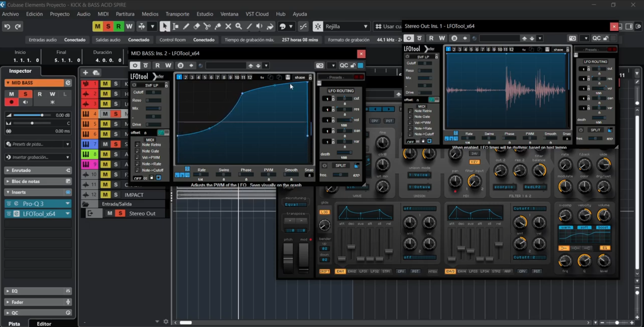Pick the Scissors split tool

click(207, 27)
